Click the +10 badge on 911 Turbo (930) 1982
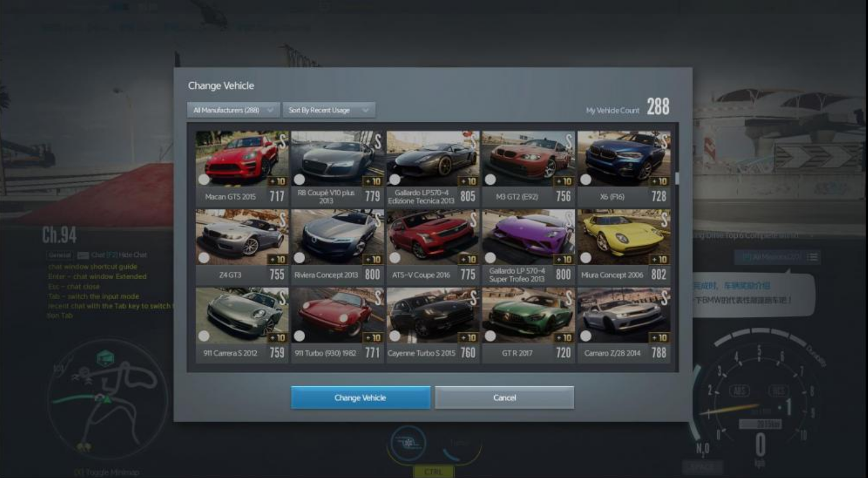Image resolution: width=868 pixels, height=478 pixels. (x=373, y=337)
